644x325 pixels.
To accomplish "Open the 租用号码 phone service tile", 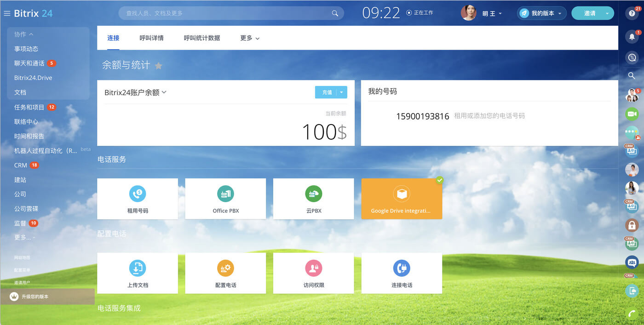I will pos(138,199).
